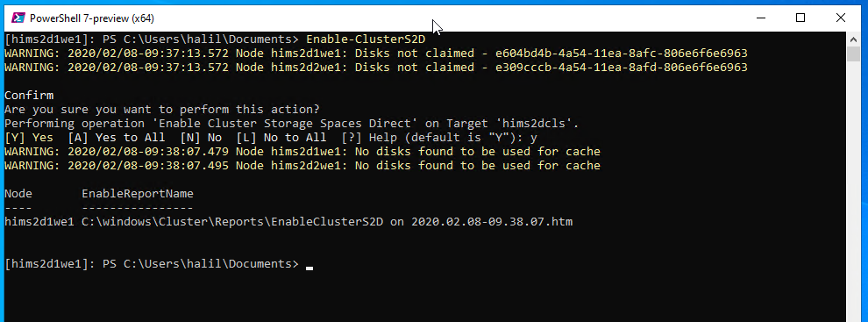
Task: Click the vertical scrollbar thumb
Action: pyautogui.click(x=852, y=54)
